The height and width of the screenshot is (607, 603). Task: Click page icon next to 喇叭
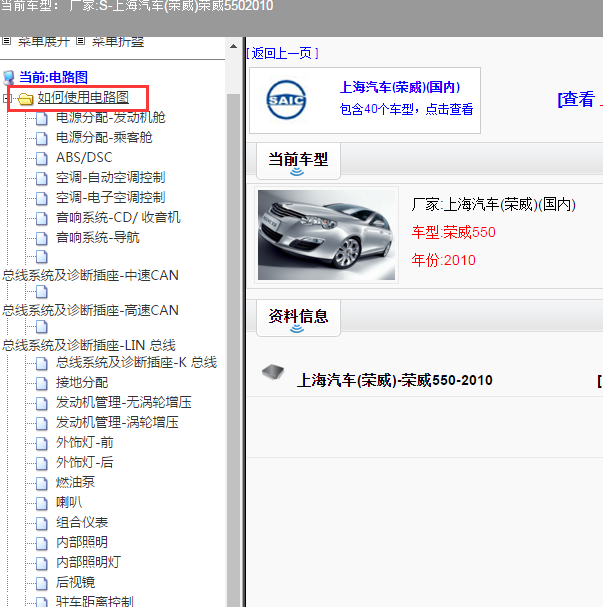pos(42,504)
